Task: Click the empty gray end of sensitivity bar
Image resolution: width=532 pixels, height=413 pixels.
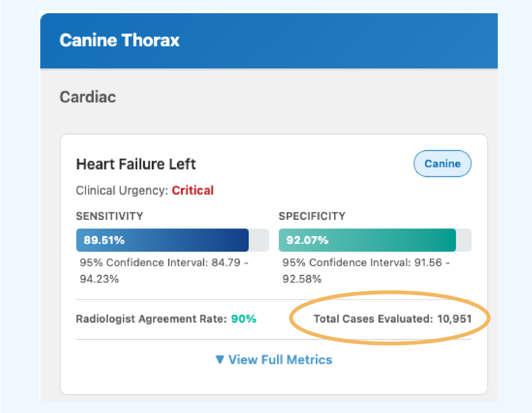Action: 259,240
